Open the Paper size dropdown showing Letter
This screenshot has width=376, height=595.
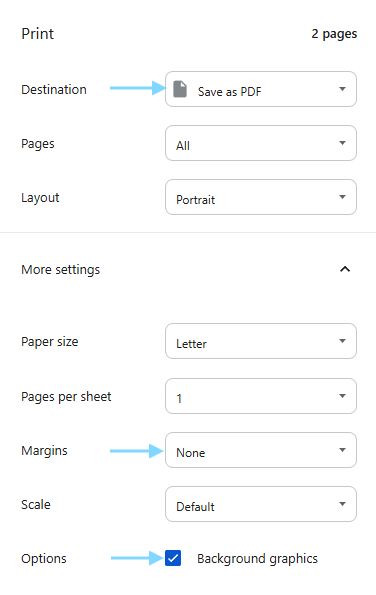point(261,341)
